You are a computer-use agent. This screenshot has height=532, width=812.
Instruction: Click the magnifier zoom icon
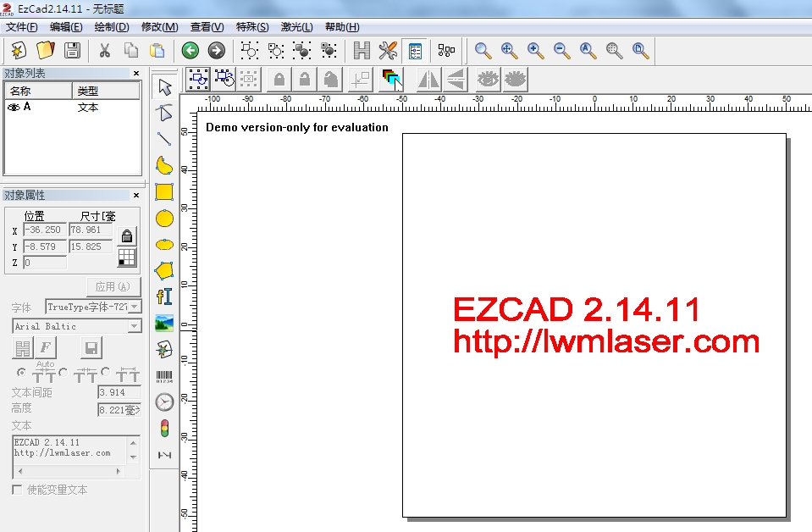point(483,50)
